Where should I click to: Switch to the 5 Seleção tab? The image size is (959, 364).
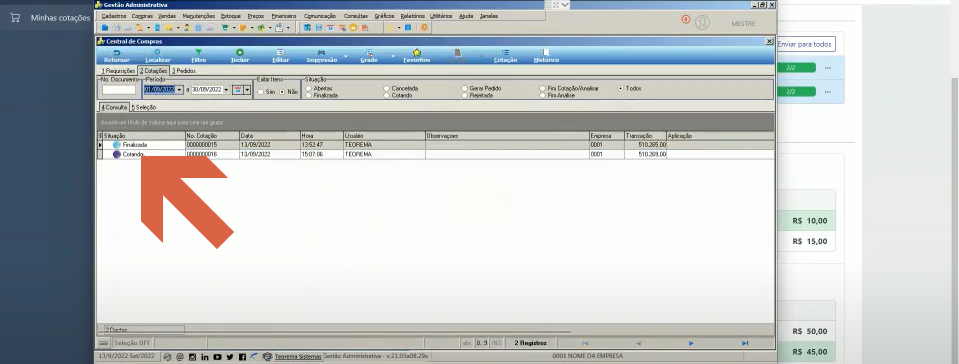tap(143, 107)
